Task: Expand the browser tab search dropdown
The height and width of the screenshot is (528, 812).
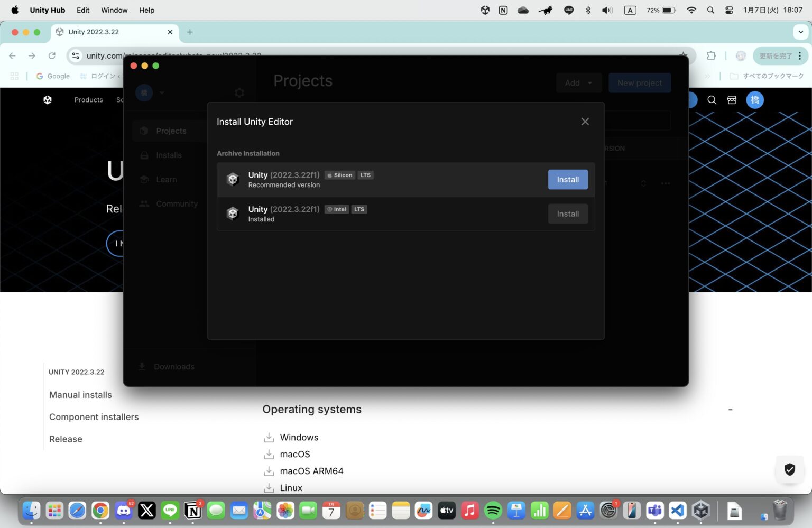Action: click(x=800, y=32)
